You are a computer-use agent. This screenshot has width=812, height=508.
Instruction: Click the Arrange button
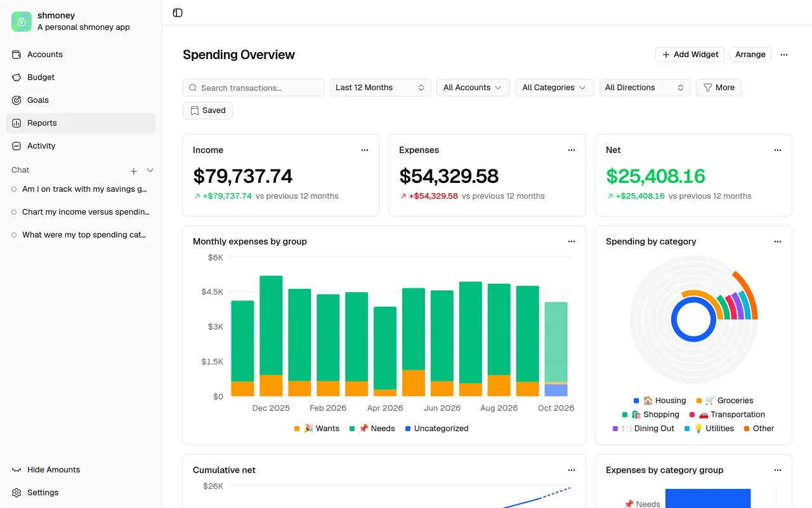pos(750,55)
